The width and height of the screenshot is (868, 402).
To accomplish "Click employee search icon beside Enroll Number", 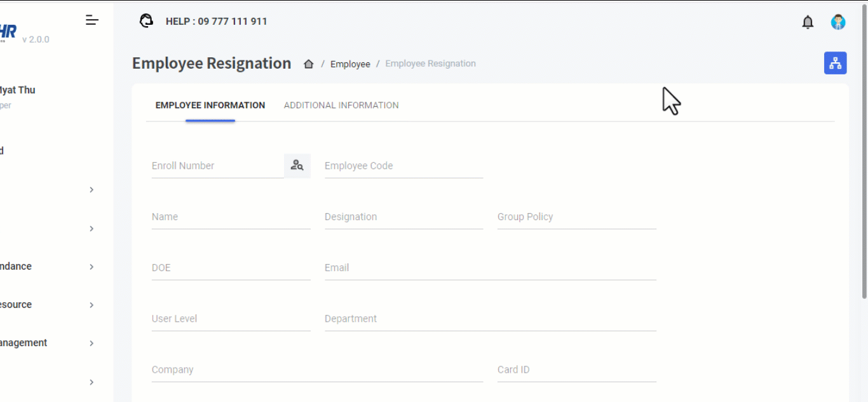I will [x=297, y=165].
